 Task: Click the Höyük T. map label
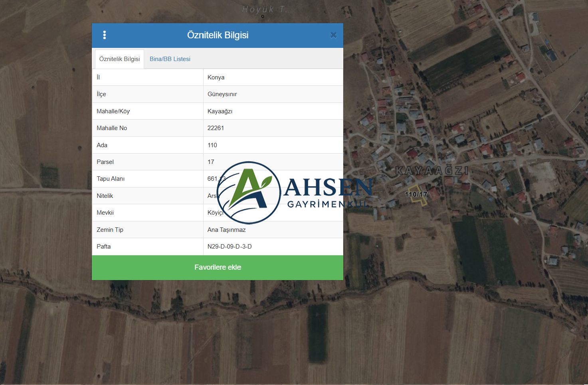tap(264, 9)
